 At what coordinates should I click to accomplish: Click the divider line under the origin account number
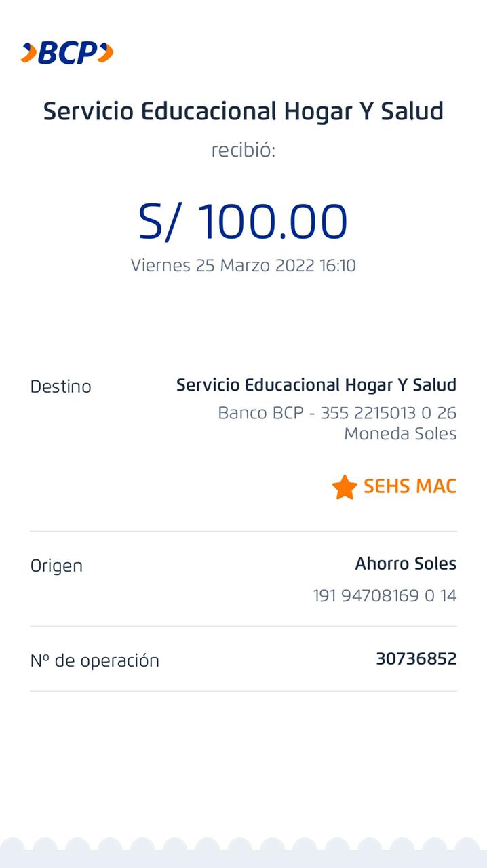243,626
